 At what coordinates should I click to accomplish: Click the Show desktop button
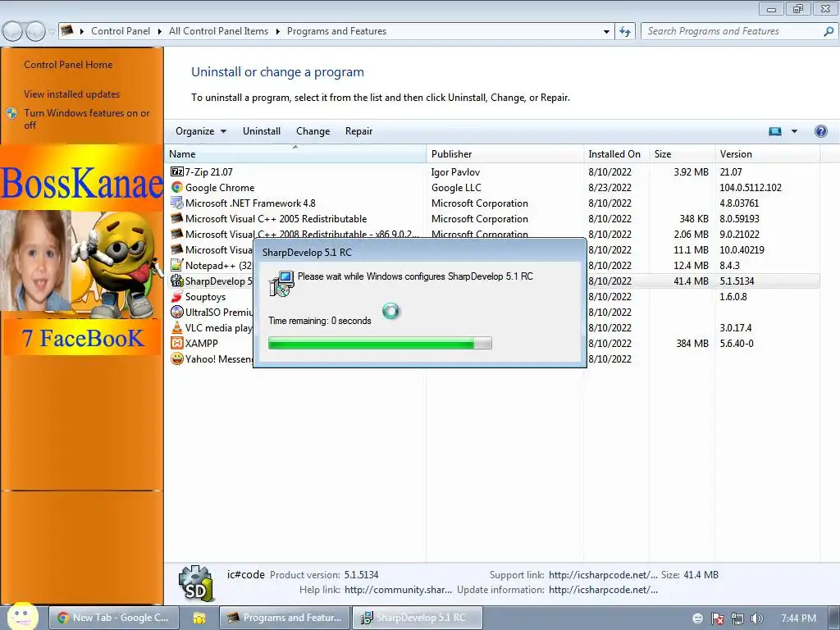tap(833, 618)
